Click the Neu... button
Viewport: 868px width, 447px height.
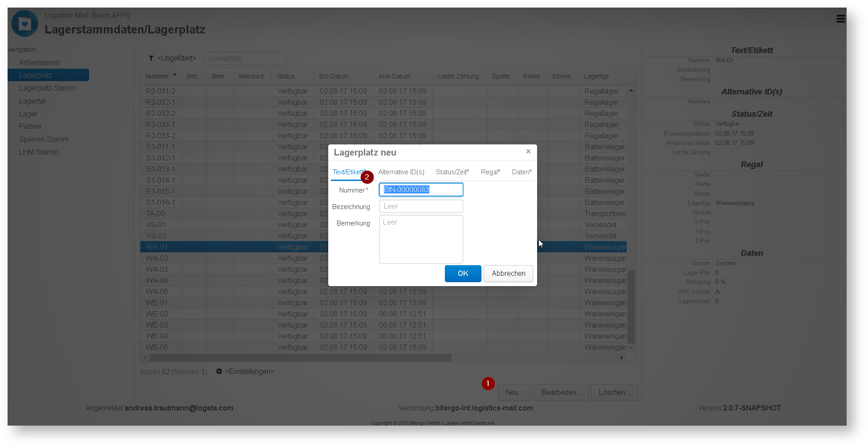[x=514, y=393]
